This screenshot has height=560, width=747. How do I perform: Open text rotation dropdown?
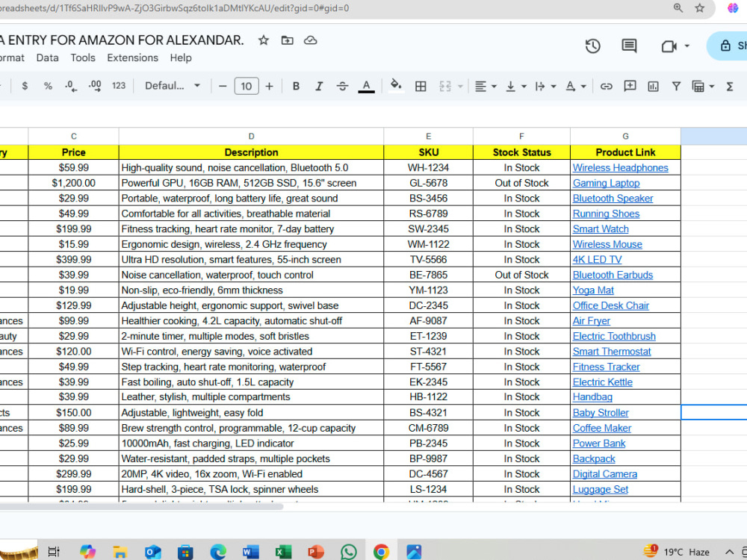click(575, 86)
